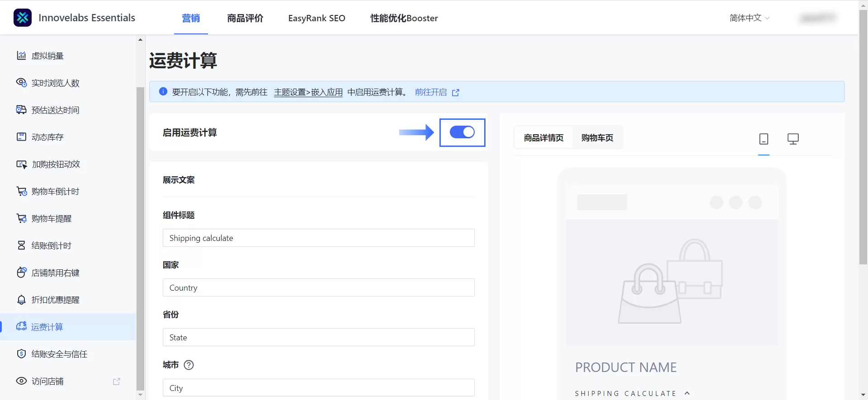The width and height of the screenshot is (868, 400).
Task: Select the 购物车页 preview tab
Action: pos(597,137)
